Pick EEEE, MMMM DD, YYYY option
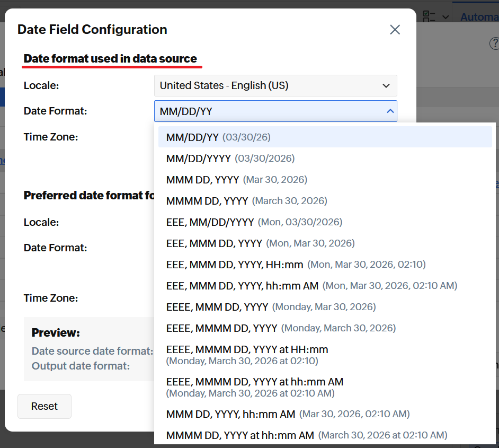Screen dimensions: 499x448 tap(222, 328)
